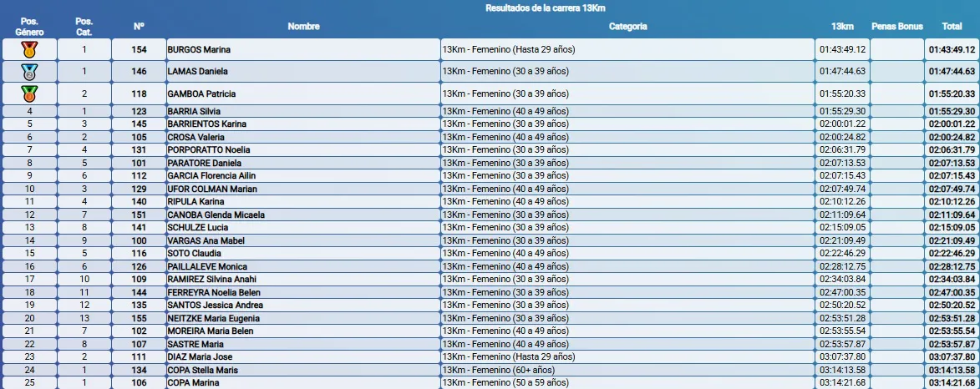Click the Penas Bonus column header
The height and width of the screenshot is (389, 980).
[x=896, y=27]
